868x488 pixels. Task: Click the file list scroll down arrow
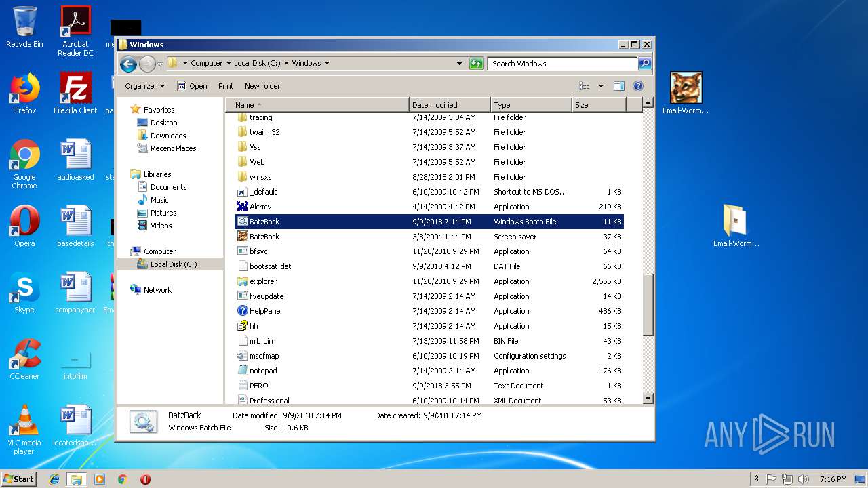click(648, 399)
